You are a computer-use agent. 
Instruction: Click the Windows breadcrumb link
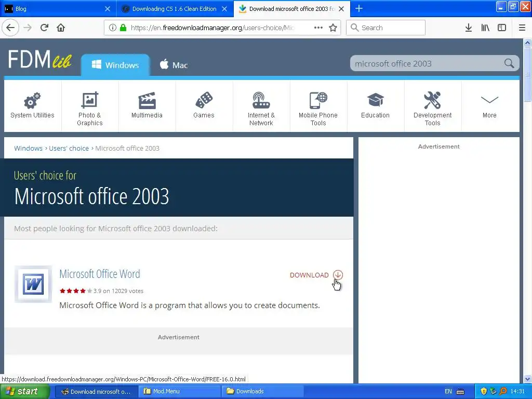click(28, 148)
